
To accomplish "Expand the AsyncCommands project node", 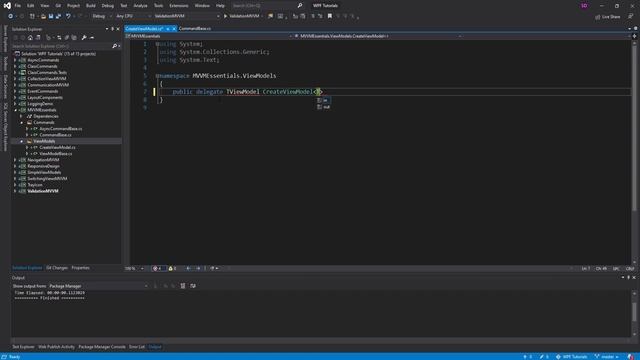I will coord(16,60).
